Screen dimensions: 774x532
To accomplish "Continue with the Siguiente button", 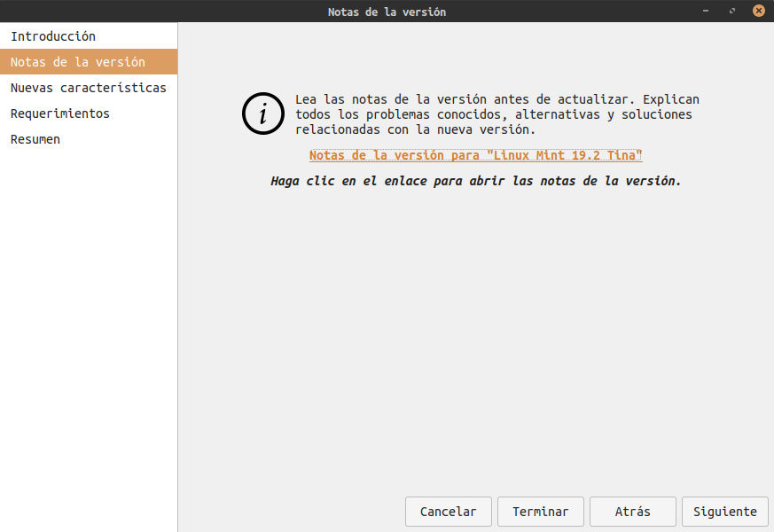I will [724, 512].
